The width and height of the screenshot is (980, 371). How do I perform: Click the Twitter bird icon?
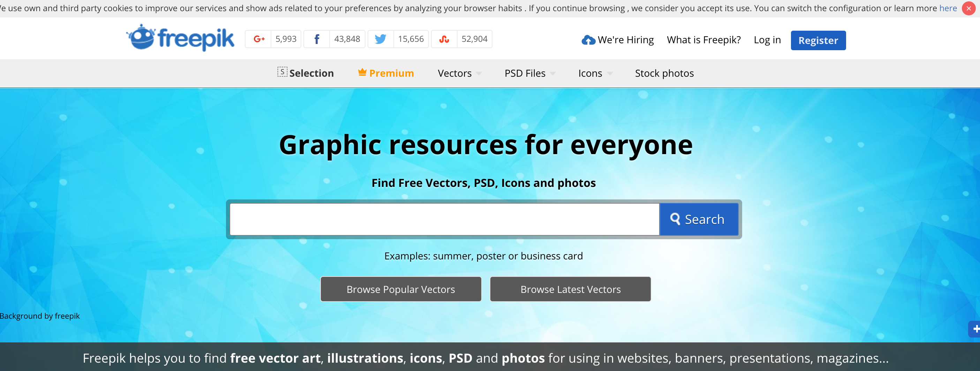(380, 39)
